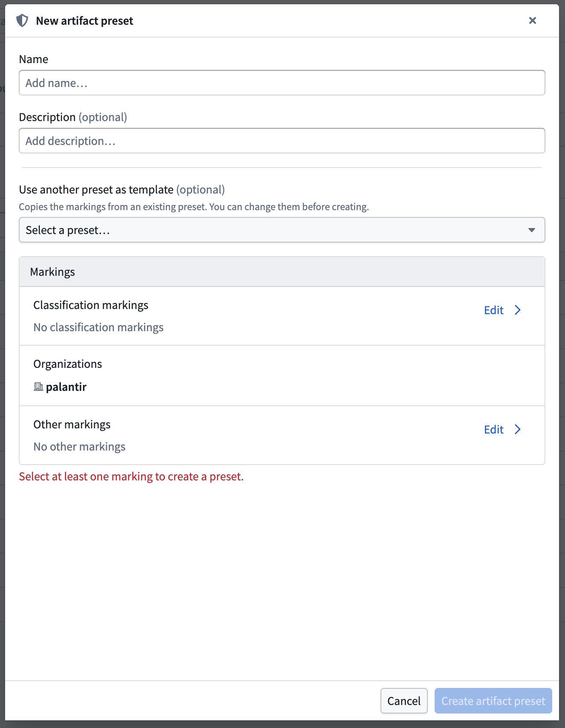Image resolution: width=565 pixels, height=728 pixels.
Task: Click the dropdown caret arrow icon
Action: (531, 230)
